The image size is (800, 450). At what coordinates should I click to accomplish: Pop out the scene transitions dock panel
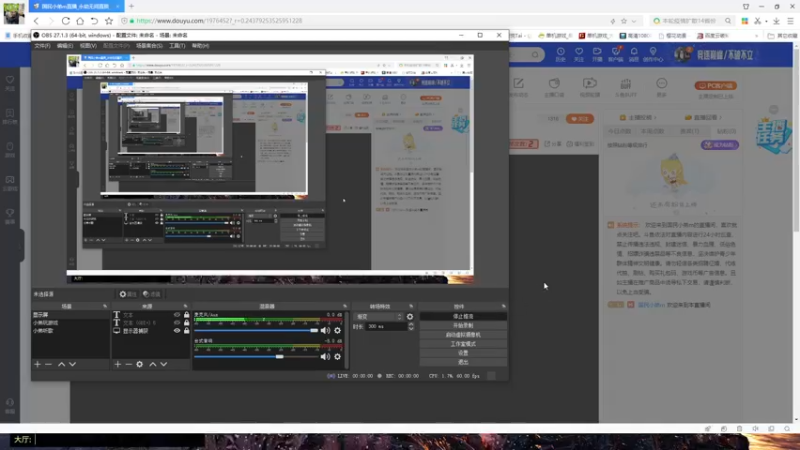411,306
